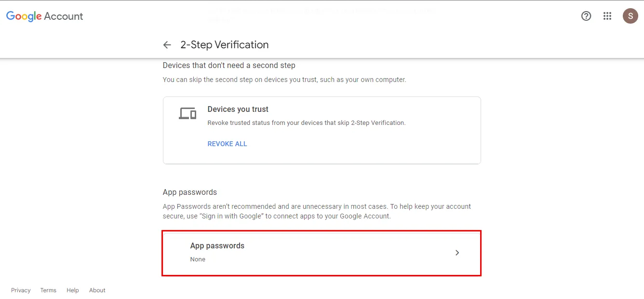Screen dimensions: 644x299
Task: Open the Terms footer link
Action: (x=48, y=290)
